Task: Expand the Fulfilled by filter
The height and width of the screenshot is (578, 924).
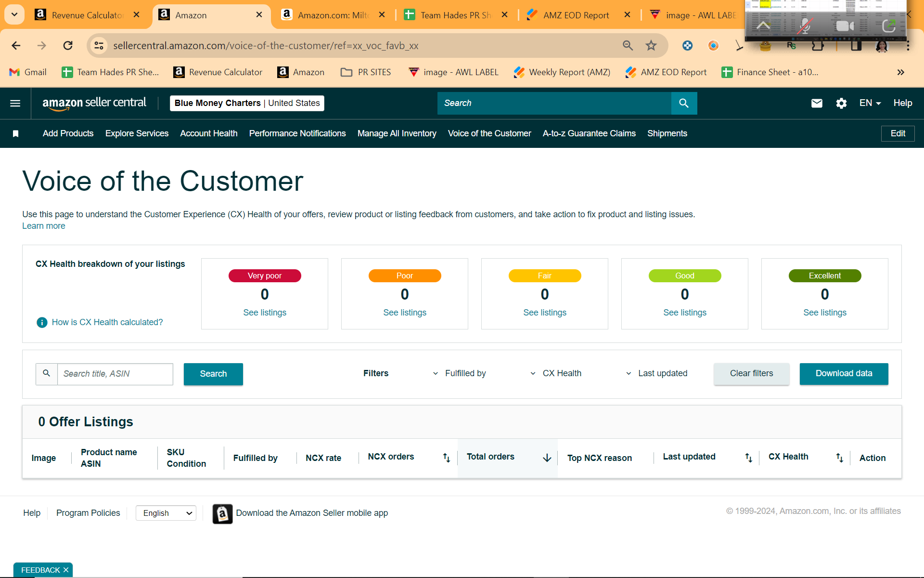Action: [x=459, y=374]
